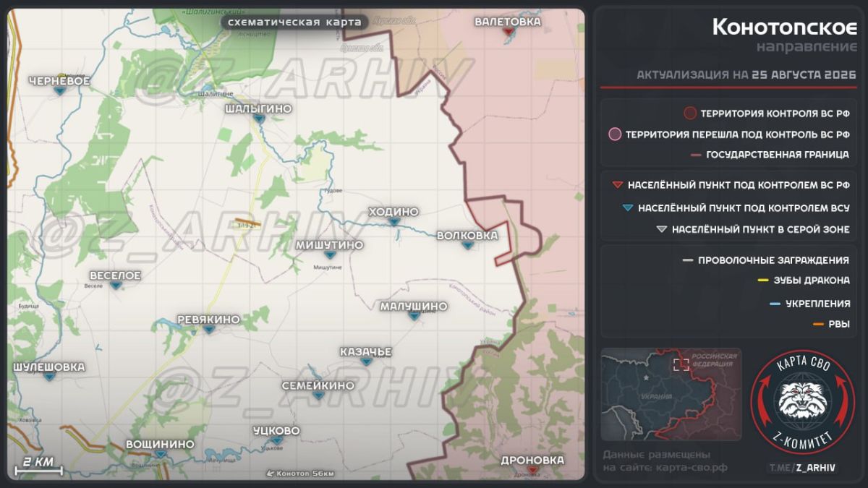Click the Конотопское title
The width and height of the screenshot is (868, 488).
785,27
